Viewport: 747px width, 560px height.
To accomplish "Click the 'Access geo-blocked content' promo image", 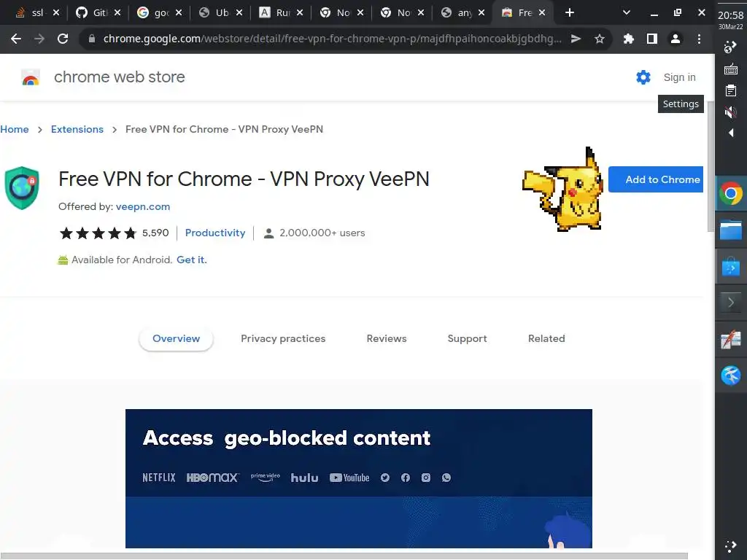I will point(359,478).
